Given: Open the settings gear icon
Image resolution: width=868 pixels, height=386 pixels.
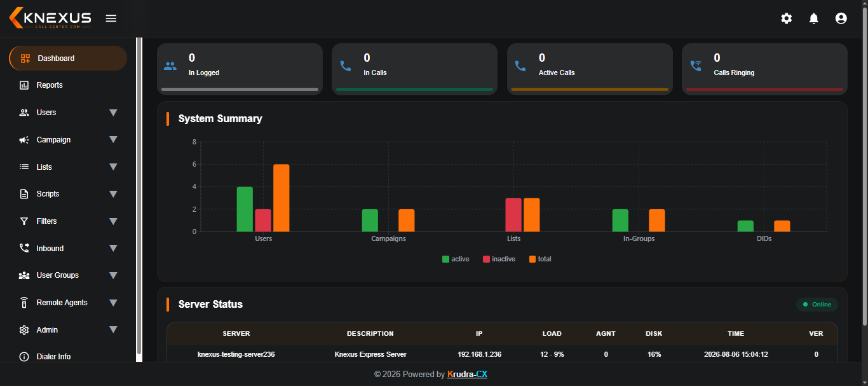Looking at the screenshot, I should (787, 18).
